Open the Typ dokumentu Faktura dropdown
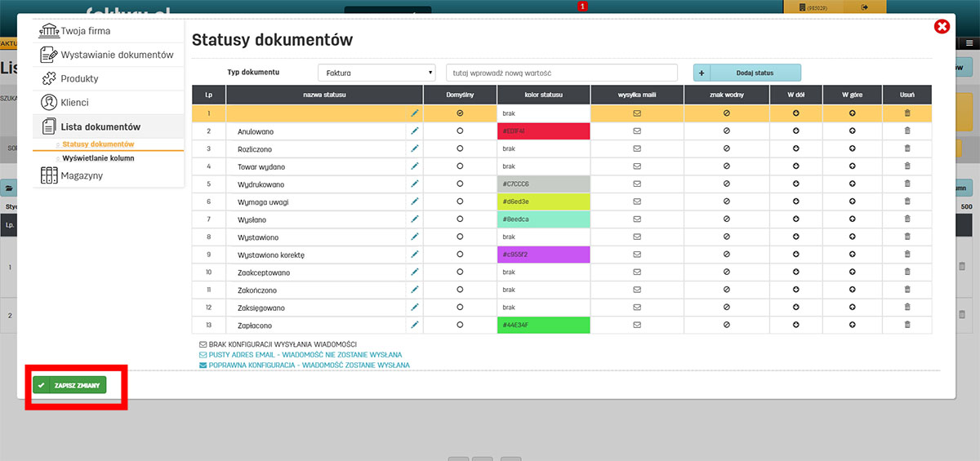Screen dimensions: 980x461 (376, 73)
